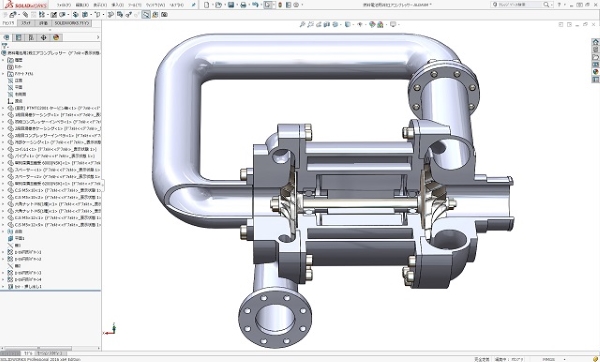Expand the コイル1 component in the tree
Image resolution: width=600 pixels, height=362 pixels.
pyautogui.click(x=3, y=149)
